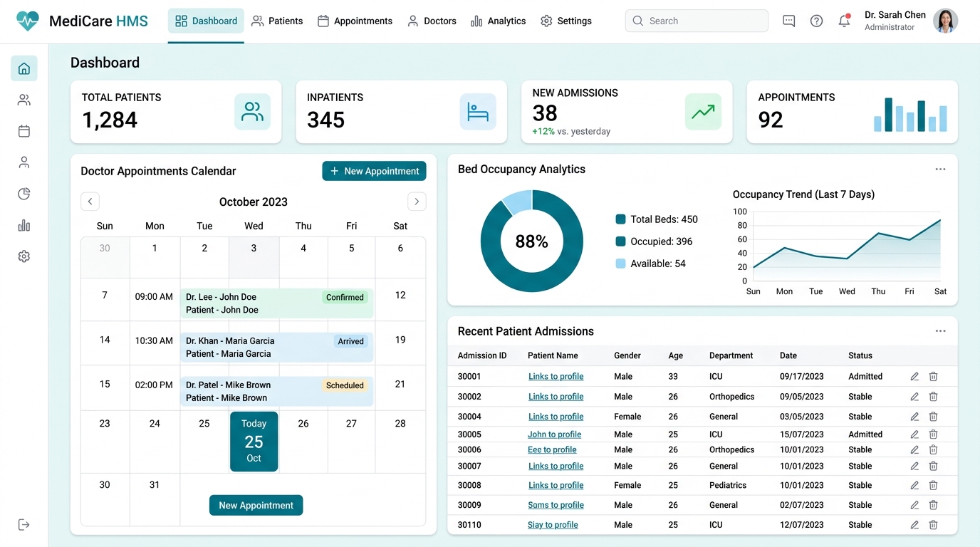Image resolution: width=980 pixels, height=547 pixels.
Task: Open profile link for admission 30009
Action: click(556, 505)
